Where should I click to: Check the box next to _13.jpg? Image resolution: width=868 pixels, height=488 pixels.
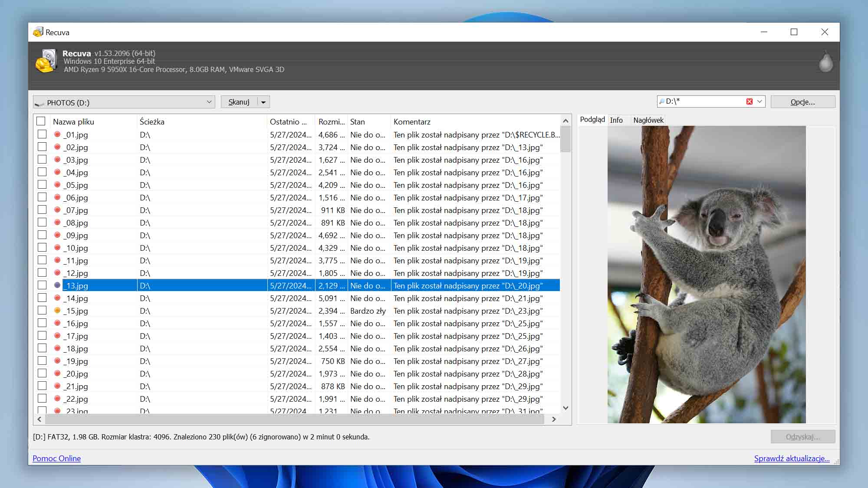point(42,285)
